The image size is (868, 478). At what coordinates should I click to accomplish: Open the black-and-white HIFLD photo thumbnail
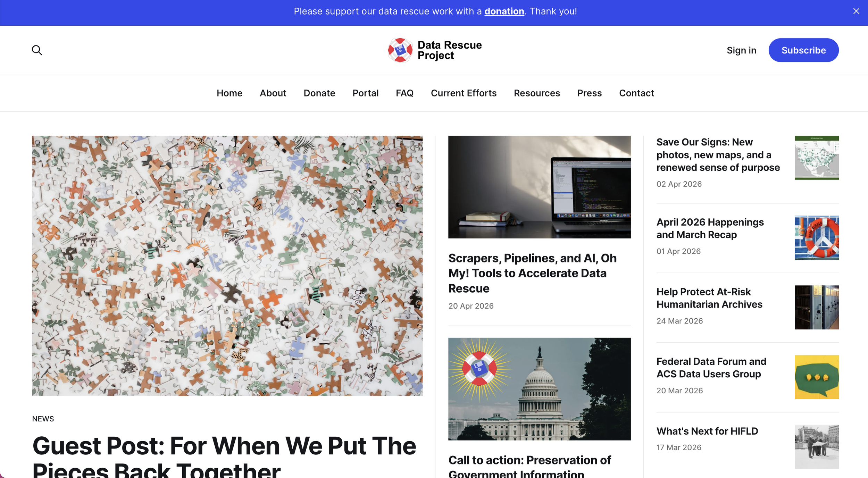(817, 447)
